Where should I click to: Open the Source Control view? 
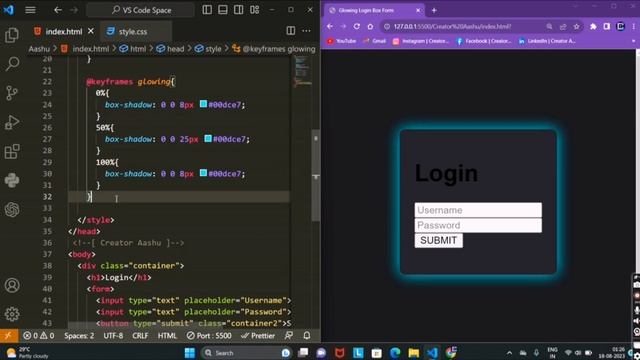[x=12, y=93]
